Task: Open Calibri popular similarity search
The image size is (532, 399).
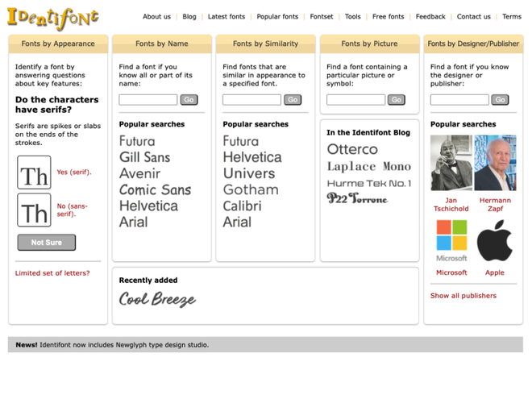Action: 243,206
